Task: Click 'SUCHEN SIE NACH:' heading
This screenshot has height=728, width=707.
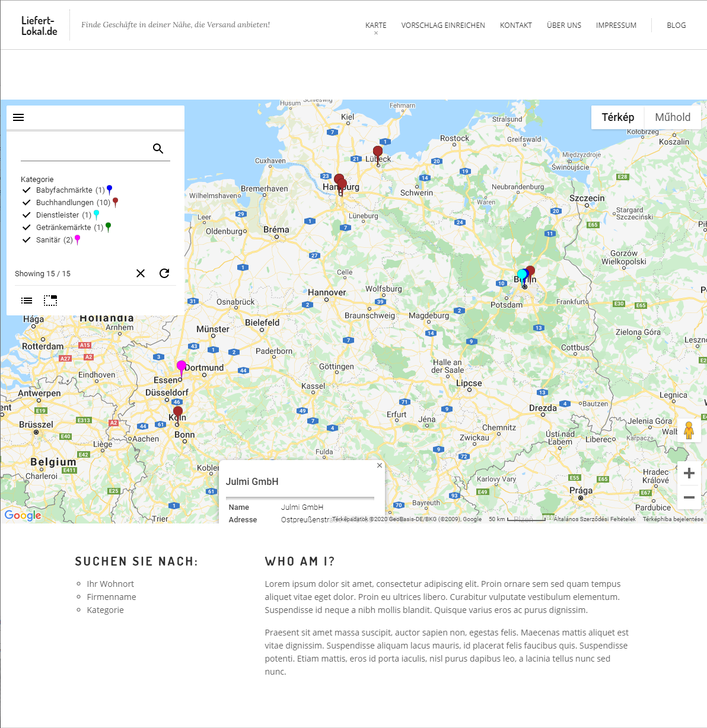Action: pyautogui.click(x=136, y=561)
